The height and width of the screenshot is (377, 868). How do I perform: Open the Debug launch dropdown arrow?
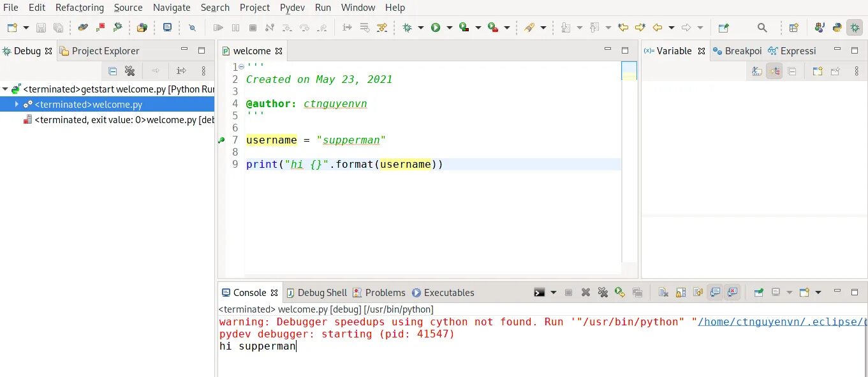[420, 27]
